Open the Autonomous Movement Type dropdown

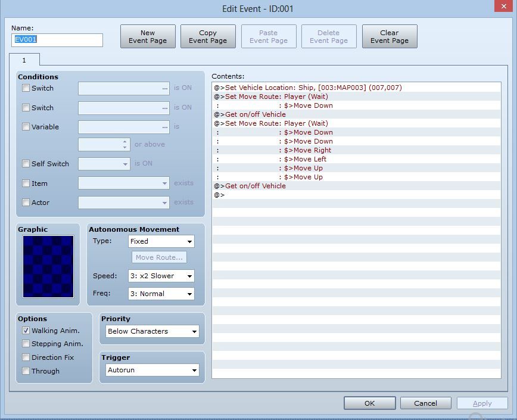point(161,241)
